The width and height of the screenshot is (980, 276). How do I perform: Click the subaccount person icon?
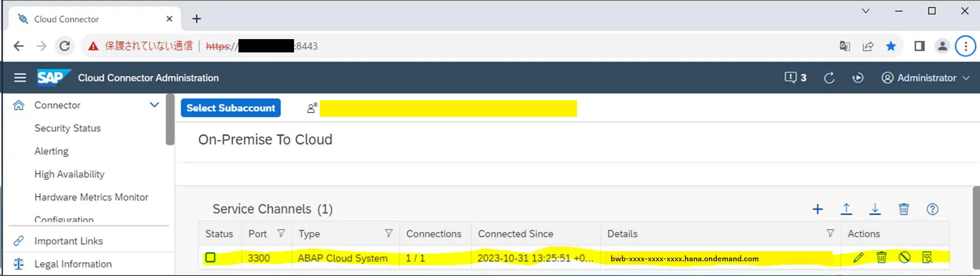point(312,108)
